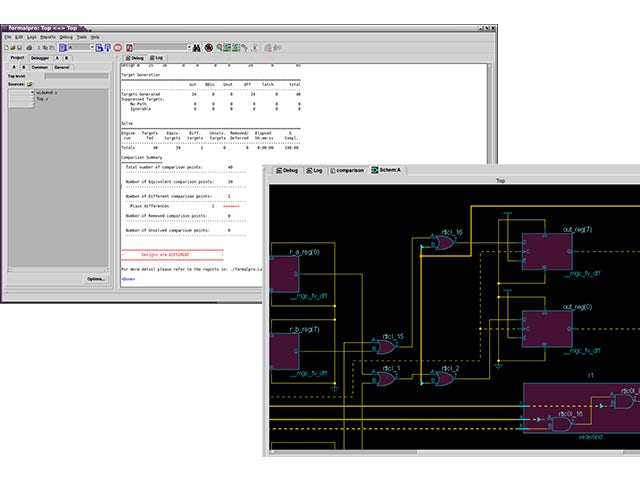This screenshot has height=480, width=640.
Task: Select the rtlcl_2 gate in schematic
Action: tap(444, 379)
